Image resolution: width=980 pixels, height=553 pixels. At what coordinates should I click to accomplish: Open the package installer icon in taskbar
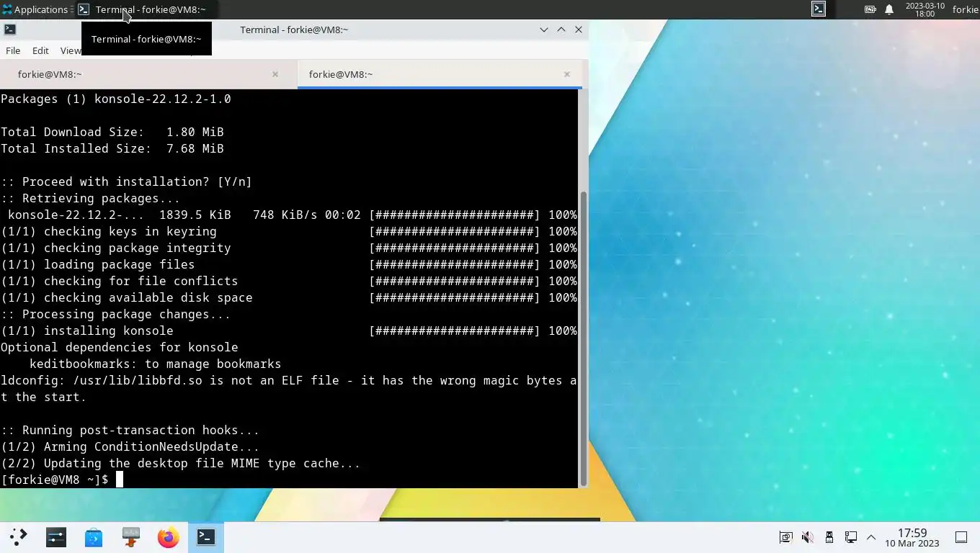(131, 537)
